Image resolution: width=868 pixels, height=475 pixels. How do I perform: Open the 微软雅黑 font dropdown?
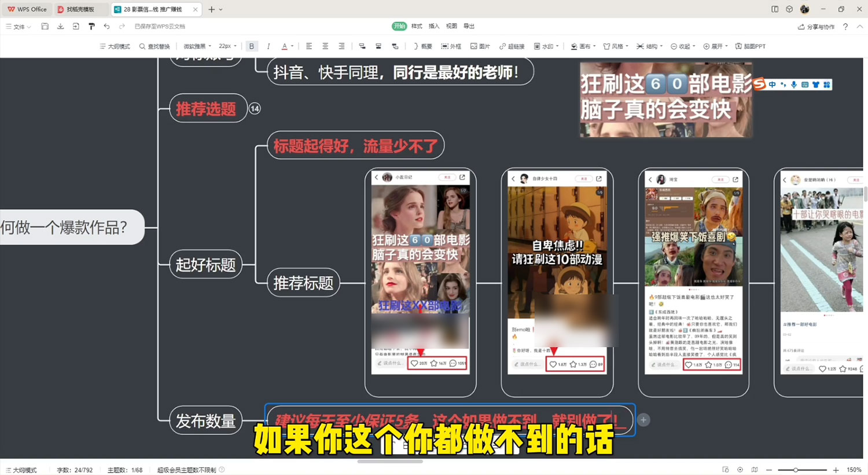pyautogui.click(x=195, y=46)
